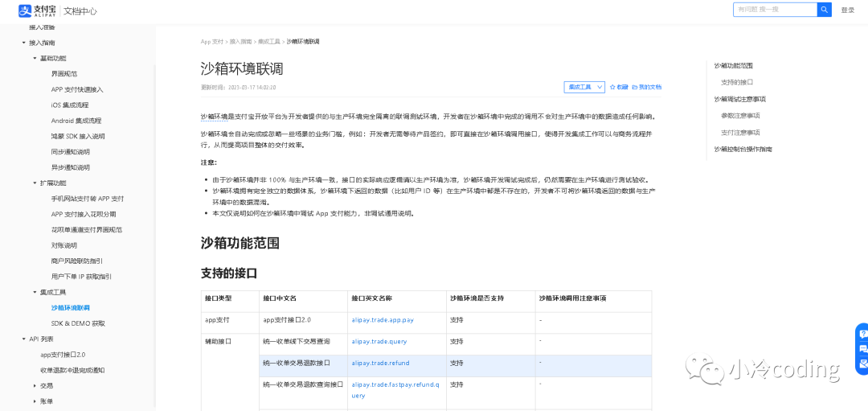Open 同步通知说明 in sidebar

[x=70, y=152]
